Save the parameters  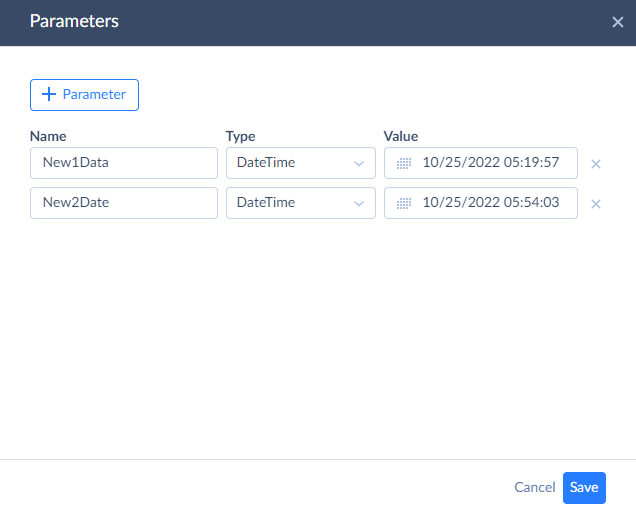coord(584,487)
